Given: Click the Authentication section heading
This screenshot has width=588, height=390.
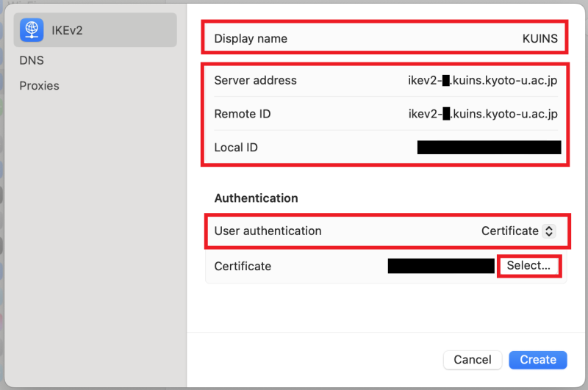Looking at the screenshot, I should (x=256, y=198).
